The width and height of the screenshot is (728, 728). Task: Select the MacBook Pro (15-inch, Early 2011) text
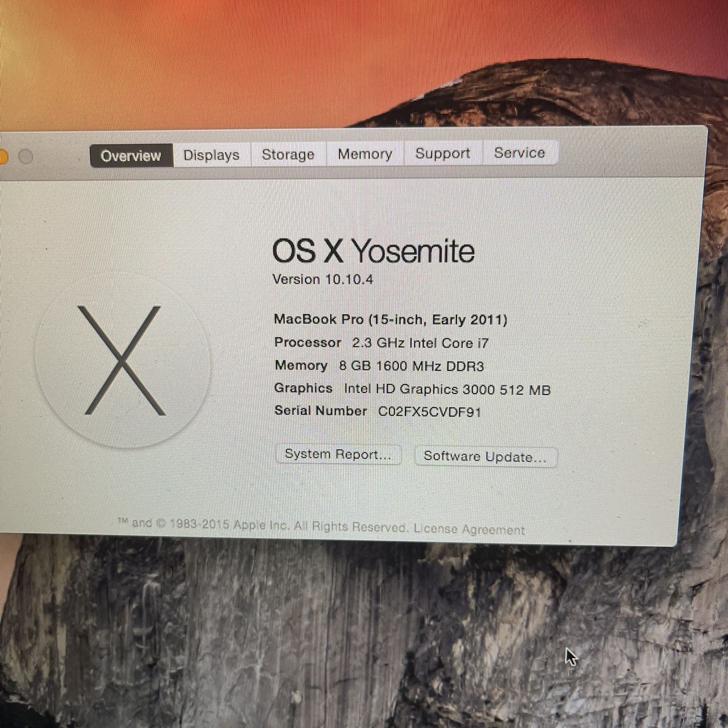pyautogui.click(x=390, y=320)
